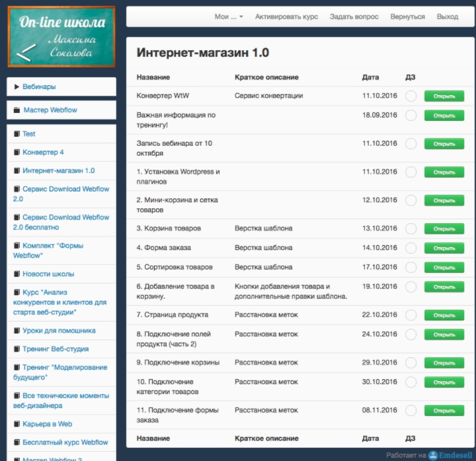Click the Дата column header at top
The image size is (476, 461).
tap(370, 77)
